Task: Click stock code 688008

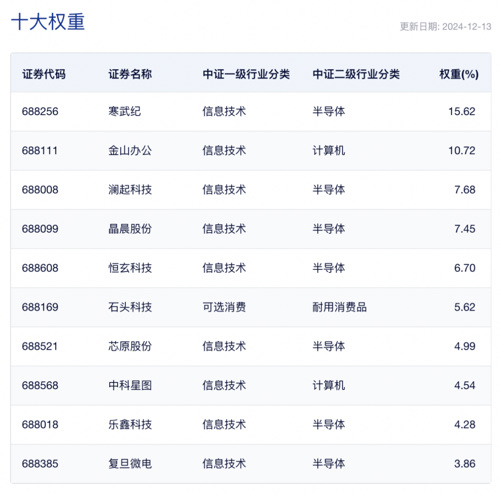Action: click(40, 190)
